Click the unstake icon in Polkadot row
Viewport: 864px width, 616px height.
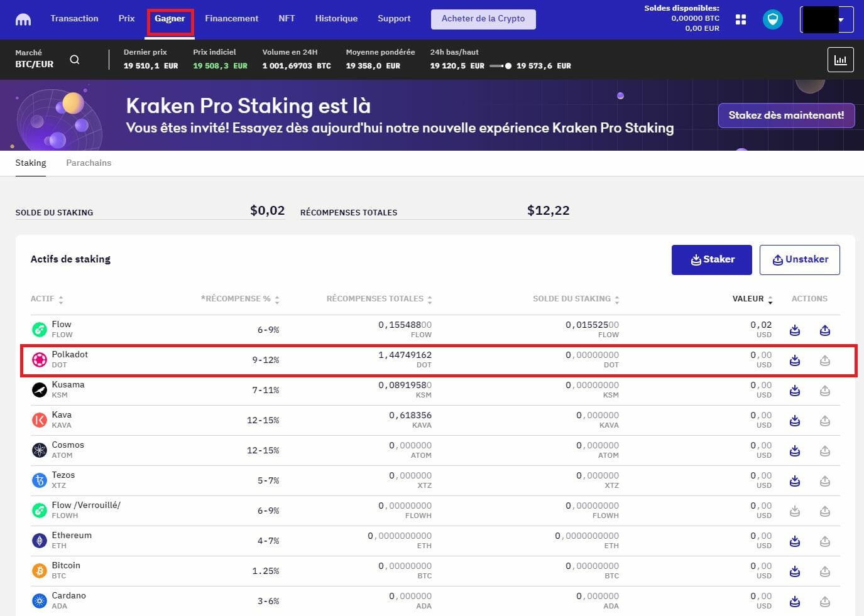pyautogui.click(x=825, y=360)
